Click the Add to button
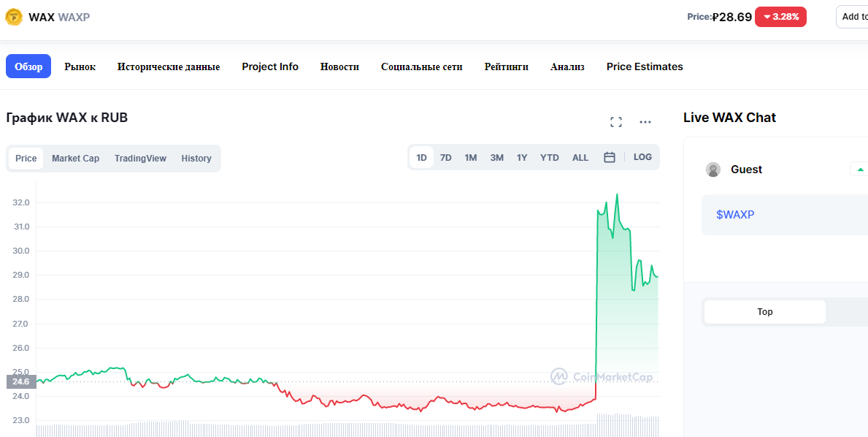The image size is (868, 437). click(x=853, y=17)
